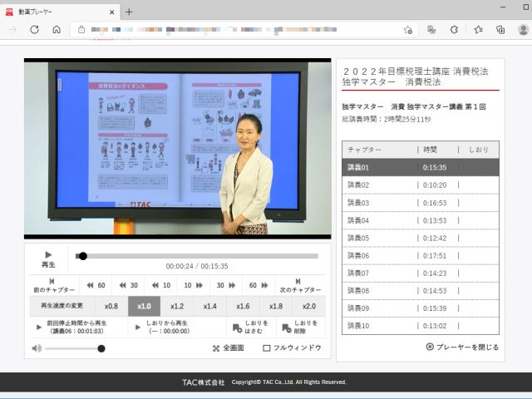Select x0.8 playback speed
The image size is (532, 399).
click(111, 306)
